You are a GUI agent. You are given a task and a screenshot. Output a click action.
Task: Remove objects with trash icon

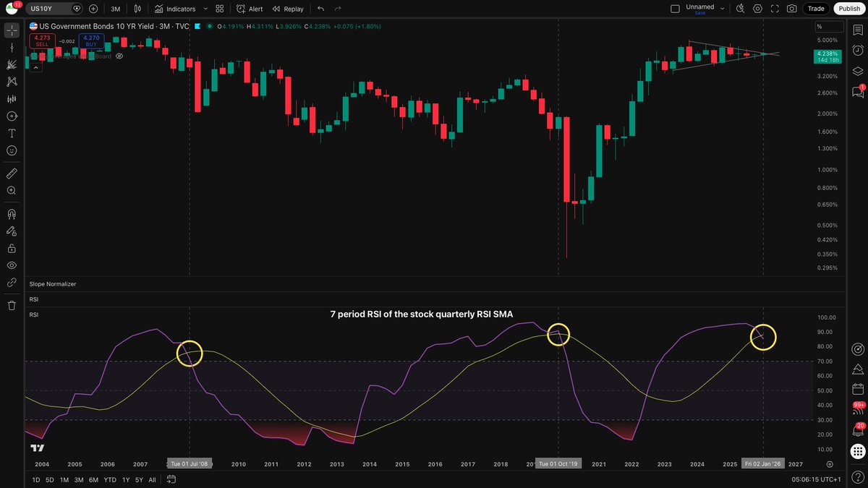tap(12, 306)
